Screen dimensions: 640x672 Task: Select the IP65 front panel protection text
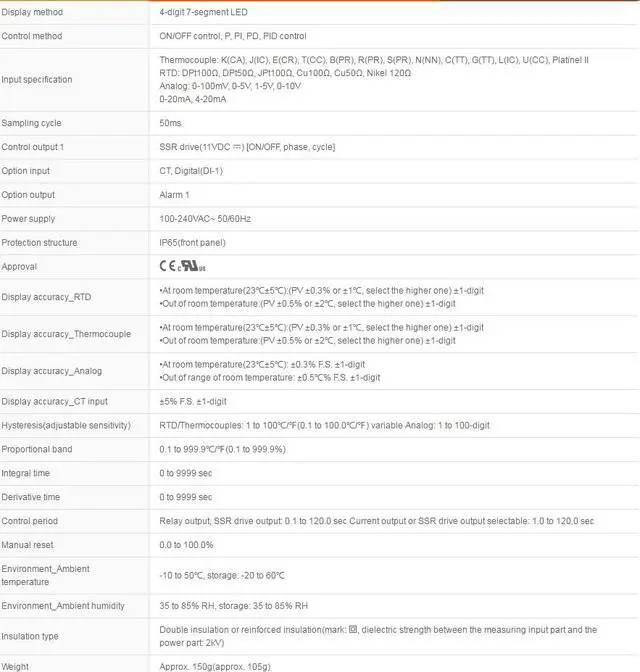[x=192, y=243]
